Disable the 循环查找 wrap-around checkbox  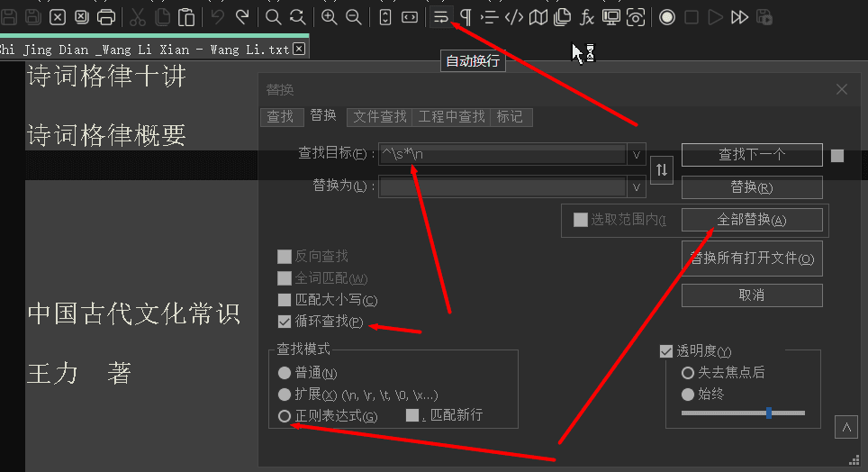click(285, 322)
